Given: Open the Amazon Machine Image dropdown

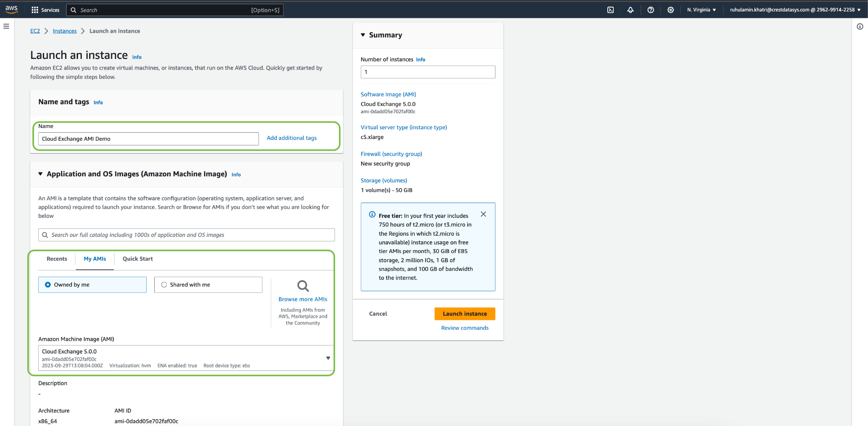Looking at the screenshot, I should point(186,358).
